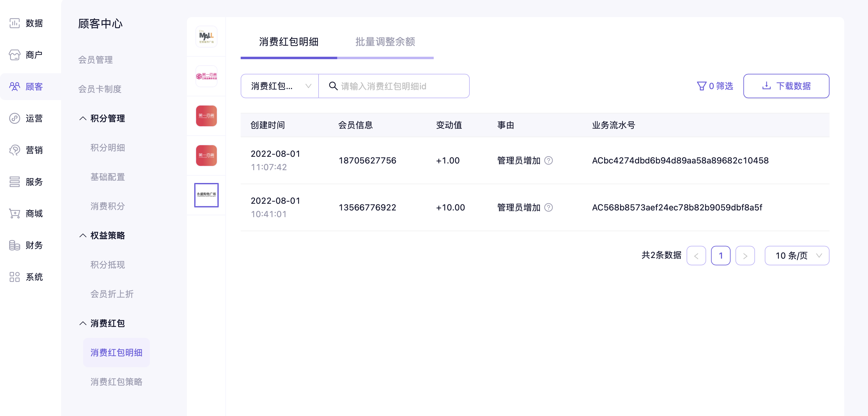Click the help icon beside first 管理员增加
Screen dimensions: 868x416
click(548, 160)
